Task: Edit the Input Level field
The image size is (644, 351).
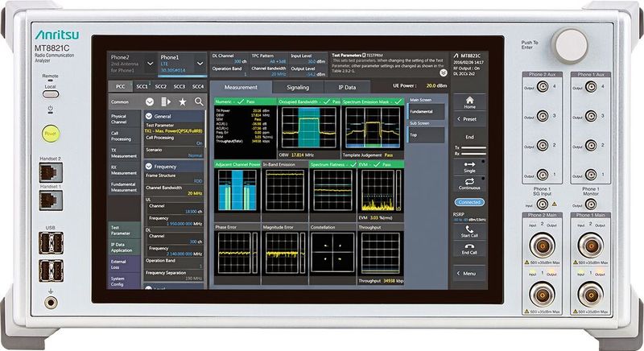Action: click(x=308, y=58)
